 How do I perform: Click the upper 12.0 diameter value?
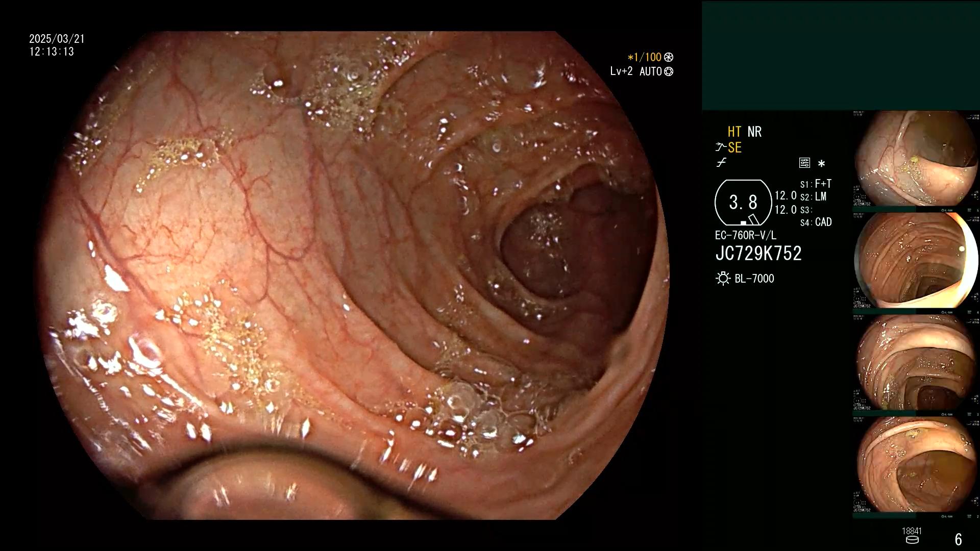pyautogui.click(x=786, y=195)
